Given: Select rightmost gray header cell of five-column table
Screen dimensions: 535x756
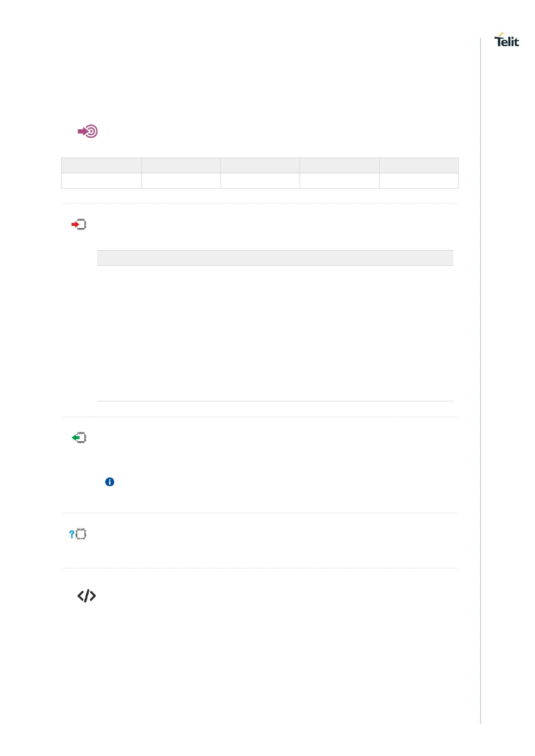Looking at the screenshot, I should click(x=419, y=165).
